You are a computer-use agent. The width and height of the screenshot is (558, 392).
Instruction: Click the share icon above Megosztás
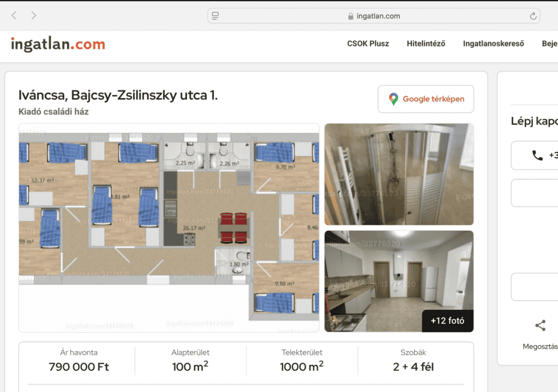(540, 326)
